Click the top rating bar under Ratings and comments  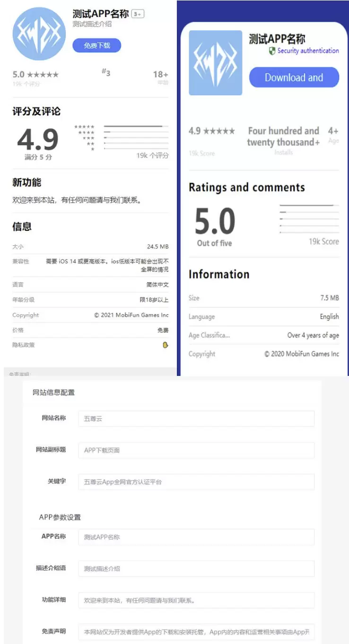[309, 205]
